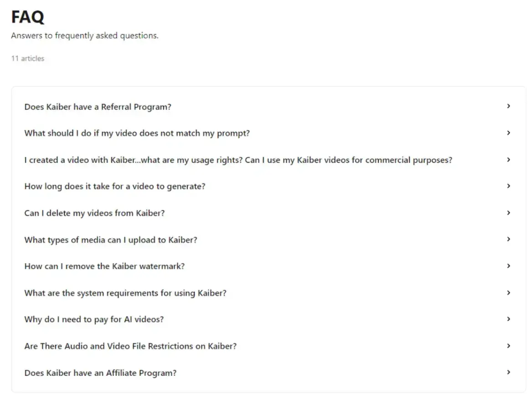Expand the media upload types chevron
532x395 pixels.
(x=508, y=239)
